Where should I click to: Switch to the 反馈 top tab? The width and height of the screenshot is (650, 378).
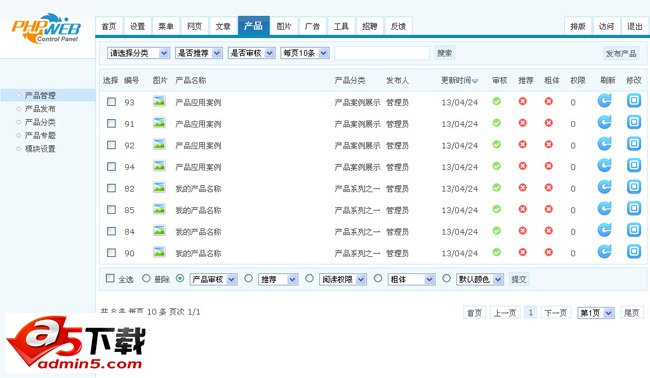398,26
